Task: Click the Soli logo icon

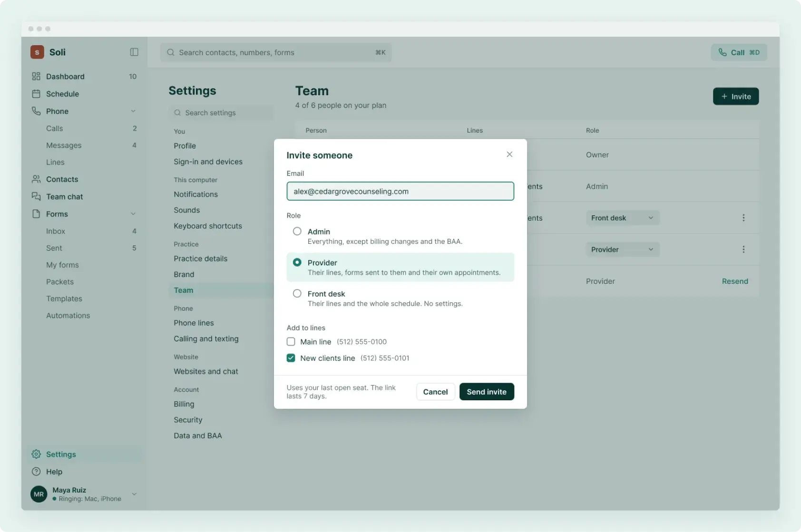Action: pyautogui.click(x=37, y=52)
